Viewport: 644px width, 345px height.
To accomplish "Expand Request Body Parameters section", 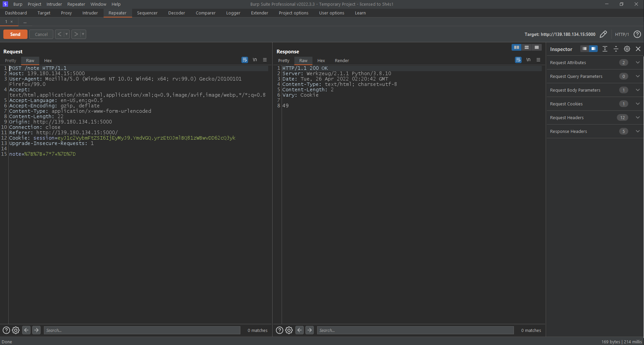I will pyautogui.click(x=638, y=90).
